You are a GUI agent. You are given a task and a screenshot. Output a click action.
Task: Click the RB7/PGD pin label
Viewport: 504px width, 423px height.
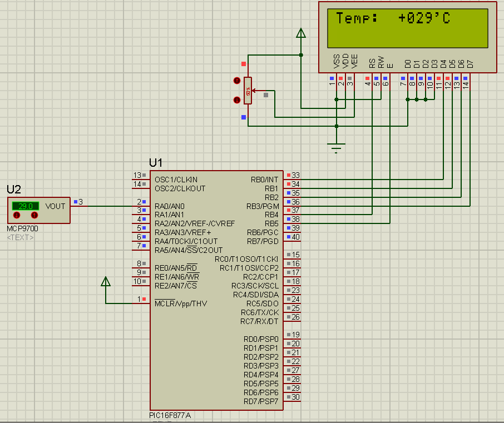pos(263,241)
